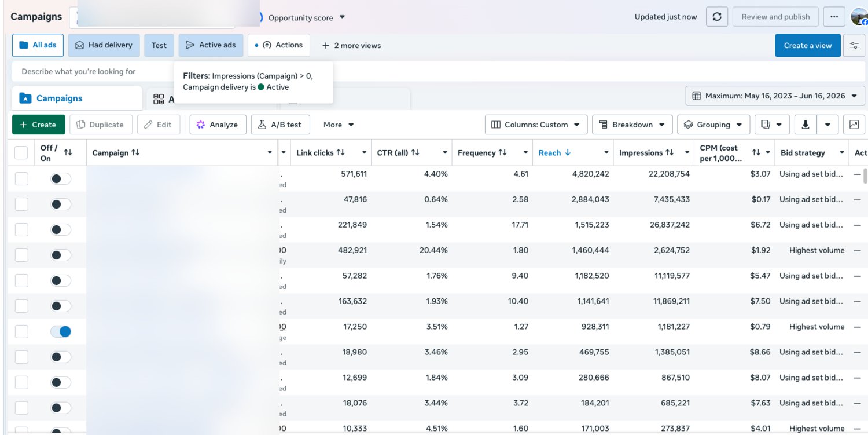
Task: Click the Reach descending sort arrow
Action: (x=568, y=153)
